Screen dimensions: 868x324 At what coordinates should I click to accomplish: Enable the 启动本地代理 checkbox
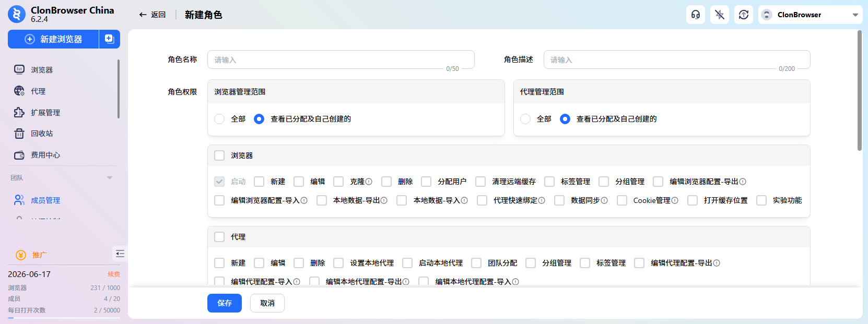click(407, 263)
